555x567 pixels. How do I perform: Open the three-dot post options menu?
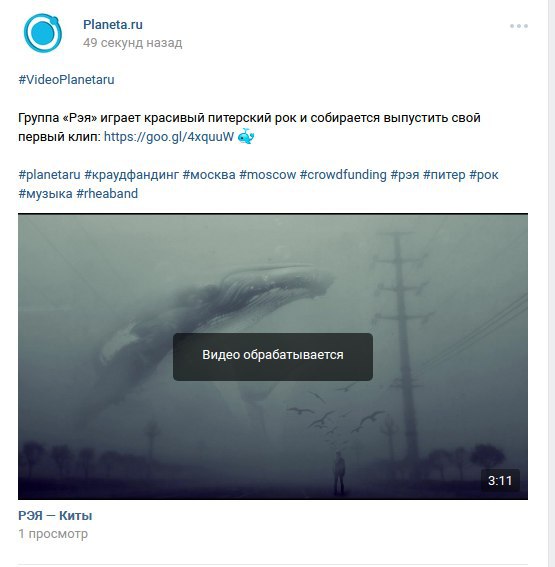pos(519,26)
